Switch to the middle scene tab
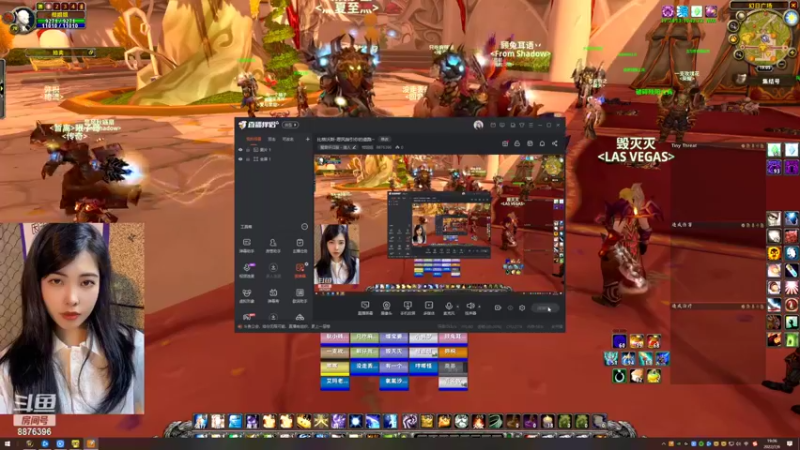This screenshot has width=800, height=450. click(272, 139)
